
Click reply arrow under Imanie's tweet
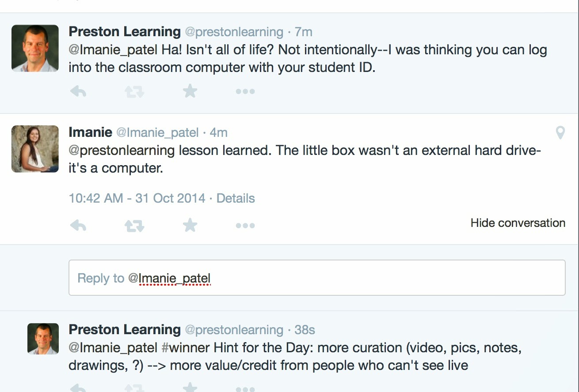(x=78, y=226)
